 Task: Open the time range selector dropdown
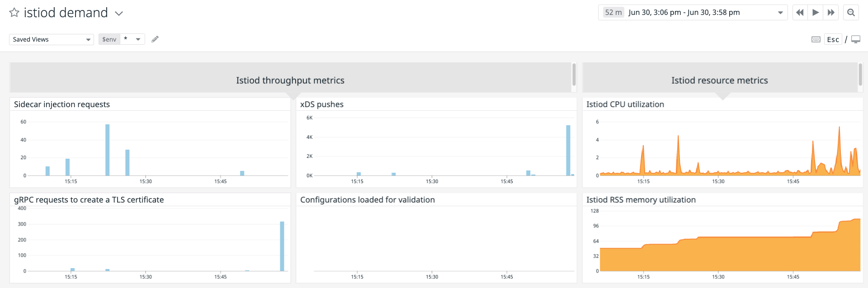[x=693, y=13]
